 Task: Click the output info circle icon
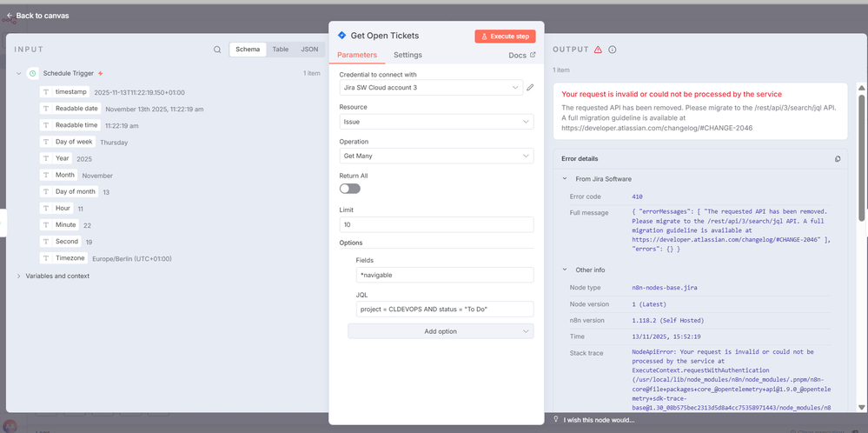613,50
